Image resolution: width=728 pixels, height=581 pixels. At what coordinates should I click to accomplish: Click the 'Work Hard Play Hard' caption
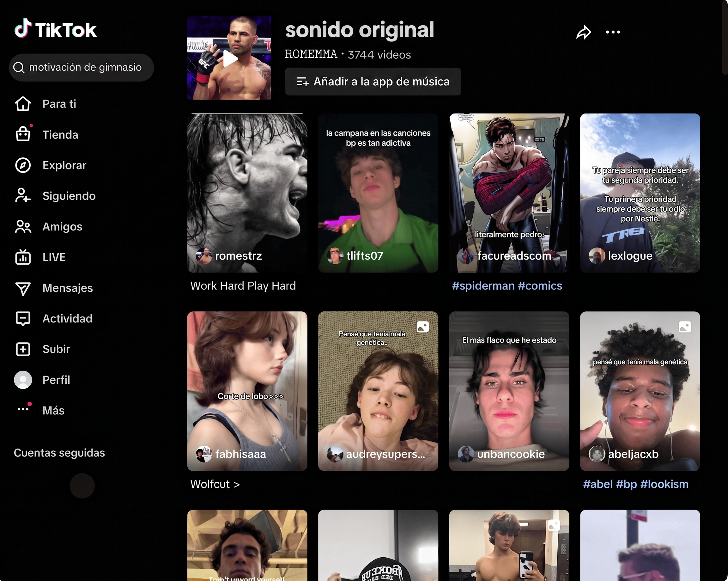point(243,286)
